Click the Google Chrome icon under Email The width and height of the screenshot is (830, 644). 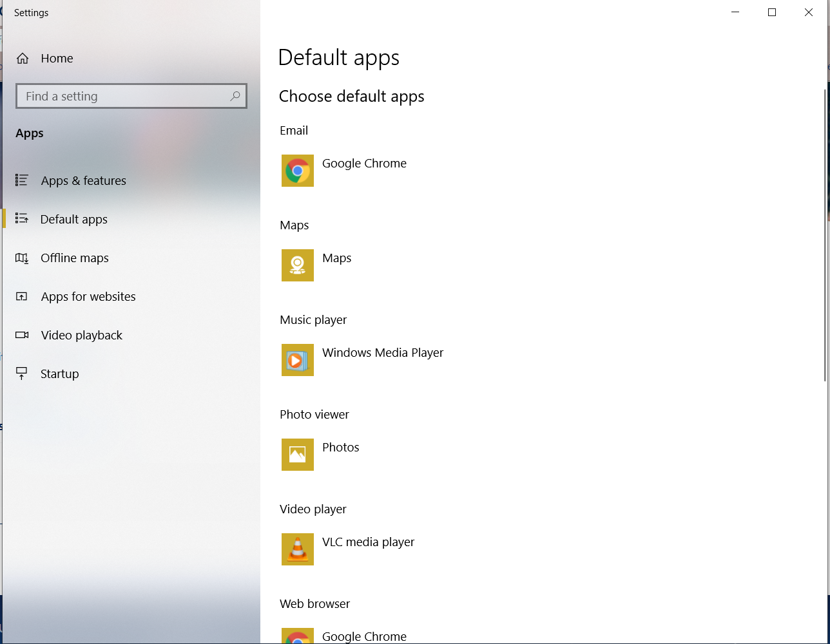coord(297,171)
